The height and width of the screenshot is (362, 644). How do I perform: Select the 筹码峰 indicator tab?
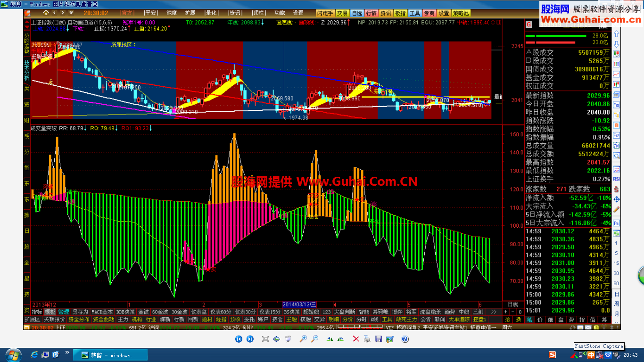tap(381, 312)
